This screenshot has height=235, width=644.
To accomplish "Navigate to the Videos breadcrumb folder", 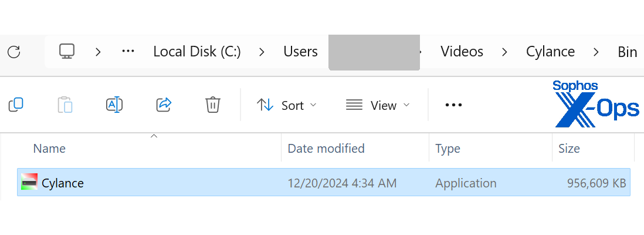I will [x=462, y=52].
